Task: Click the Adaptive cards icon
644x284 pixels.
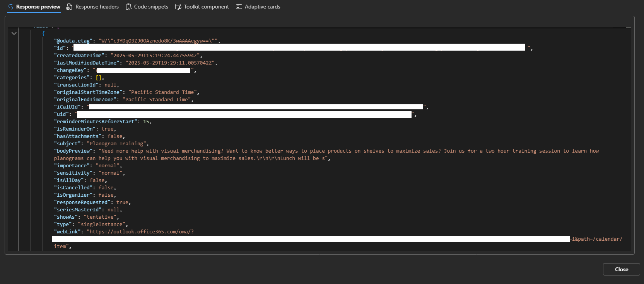Action: coord(239,7)
